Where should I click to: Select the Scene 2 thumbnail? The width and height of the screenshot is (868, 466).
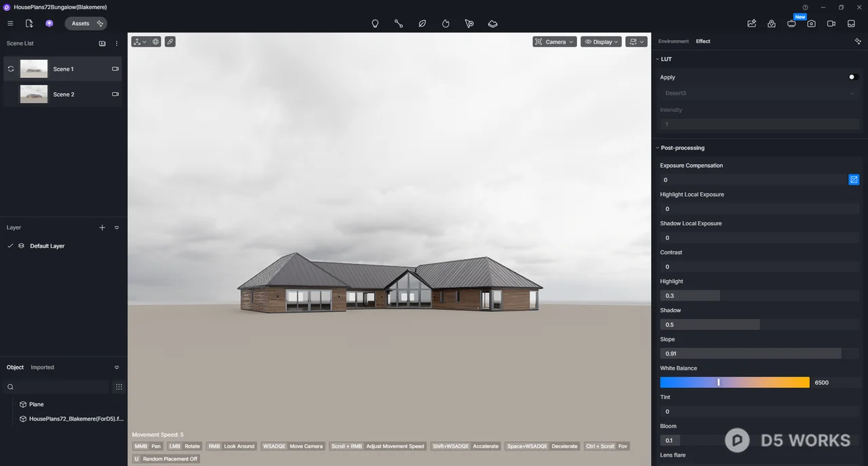click(34, 94)
